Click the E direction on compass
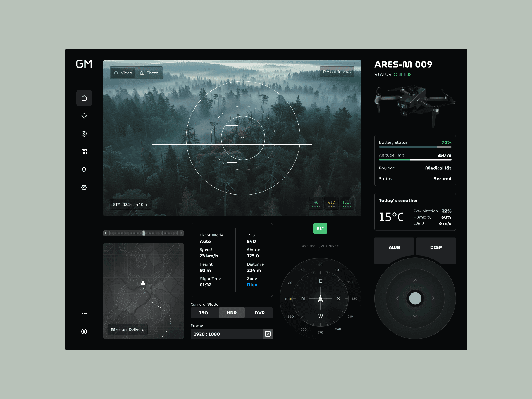 tap(321, 281)
